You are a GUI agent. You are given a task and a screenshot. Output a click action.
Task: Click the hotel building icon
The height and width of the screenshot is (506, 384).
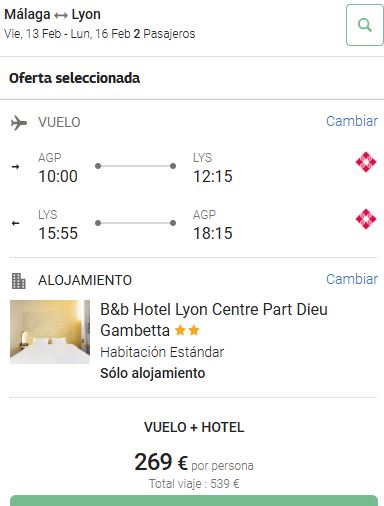19,281
